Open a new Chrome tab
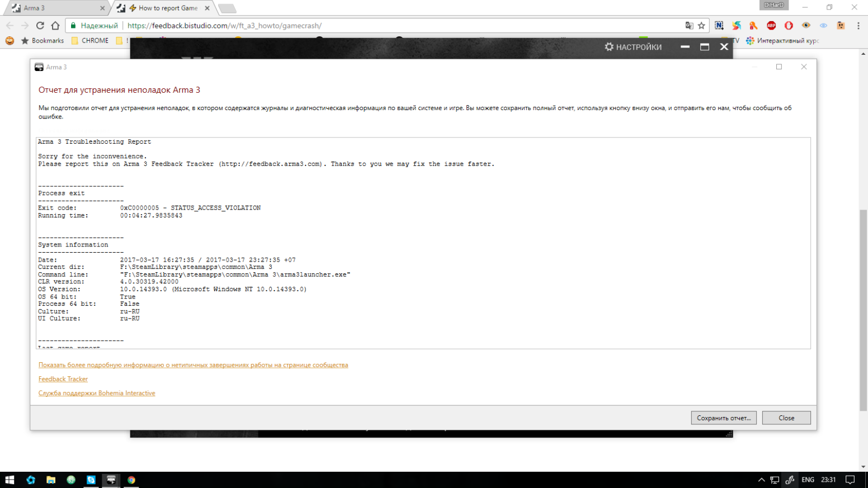 [227, 8]
